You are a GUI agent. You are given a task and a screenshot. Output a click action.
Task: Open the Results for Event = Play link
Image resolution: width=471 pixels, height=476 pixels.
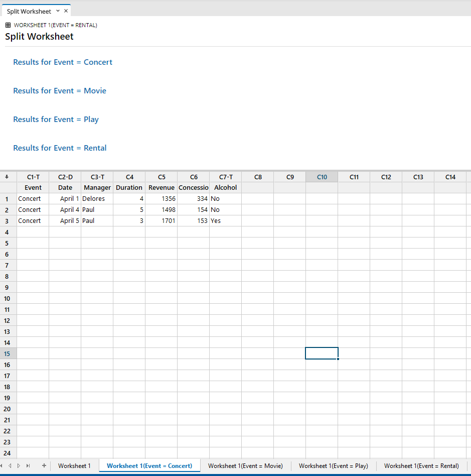point(56,119)
